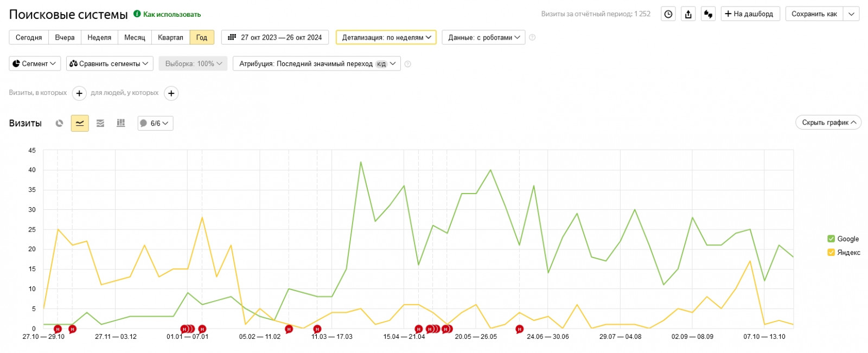Switch period to Квартал
Image resolution: width=868 pixels, height=353 pixels.
170,37
